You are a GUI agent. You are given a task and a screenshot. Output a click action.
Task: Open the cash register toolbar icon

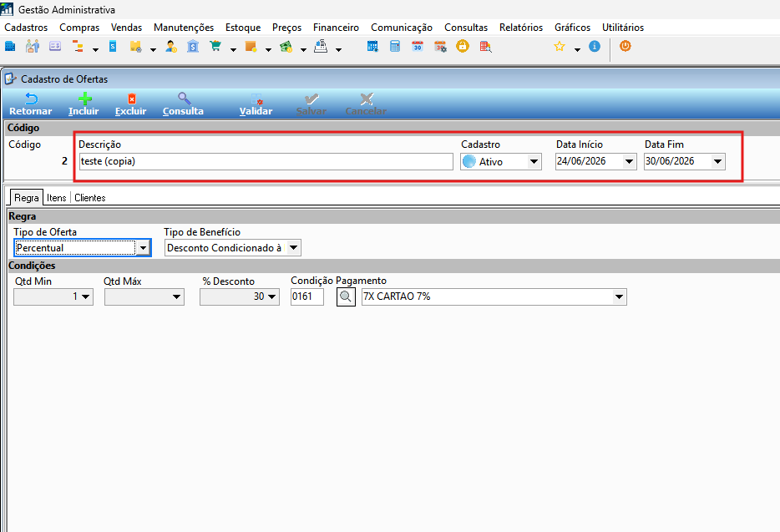321,47
